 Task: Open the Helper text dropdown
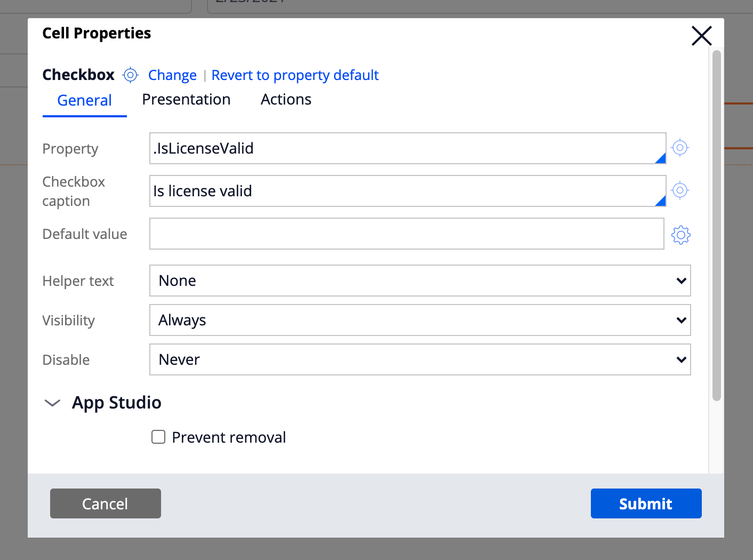tap(680, 281)
